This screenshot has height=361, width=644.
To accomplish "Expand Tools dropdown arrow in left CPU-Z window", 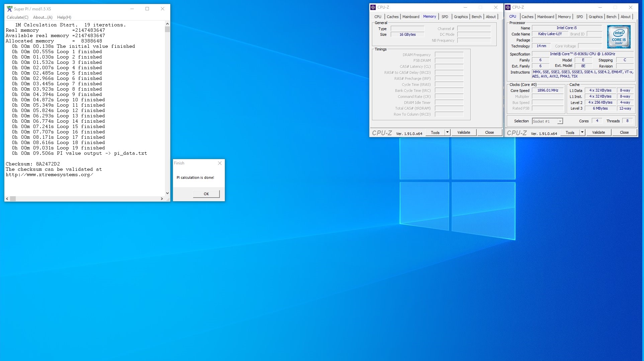I will pyautogui.click(x=447, y=133).
